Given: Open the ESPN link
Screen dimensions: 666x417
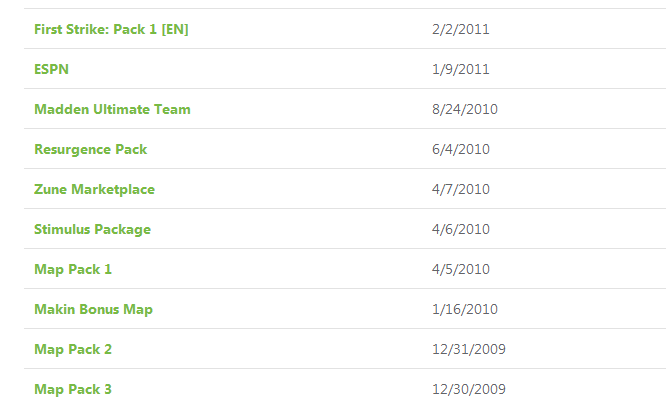Looking at the screenshot, I should pos(51,69).
